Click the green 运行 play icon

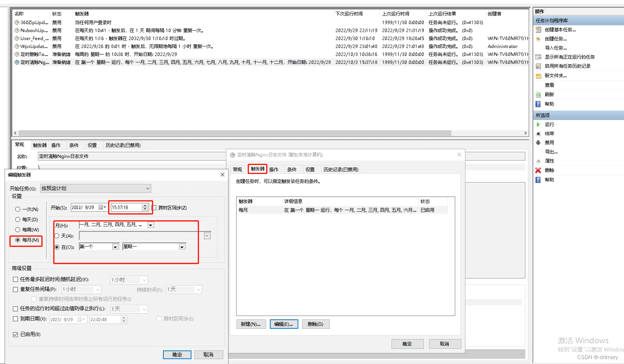pyautogui.click(x=538, y=124)
